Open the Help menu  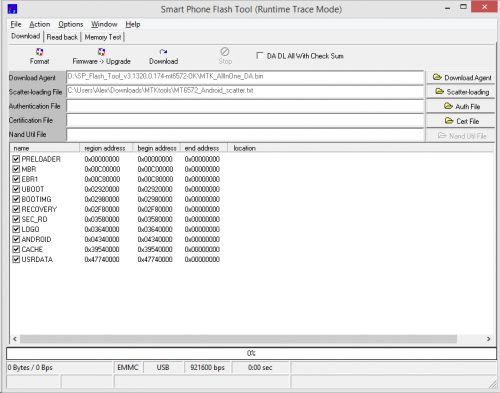tap(133, 24)
